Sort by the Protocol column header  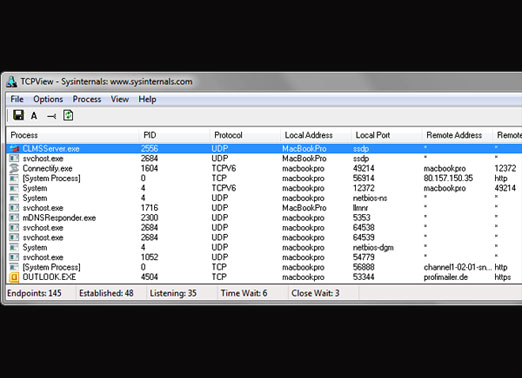tap(245, 135)
